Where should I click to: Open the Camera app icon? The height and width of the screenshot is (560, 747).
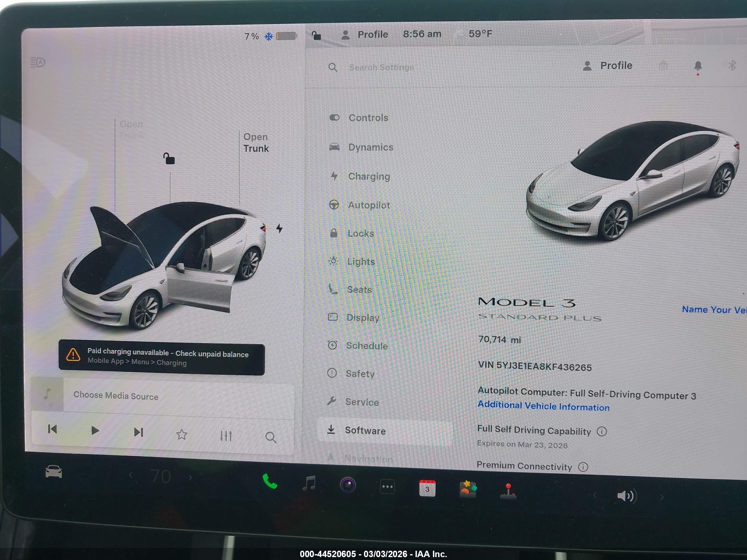click(x=348, y=485)
